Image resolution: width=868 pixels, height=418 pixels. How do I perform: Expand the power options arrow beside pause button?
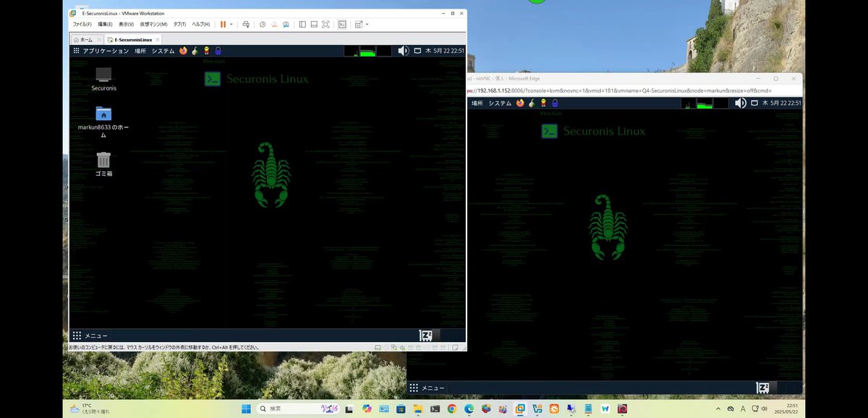pyautogui.click(x=231, y=25)
